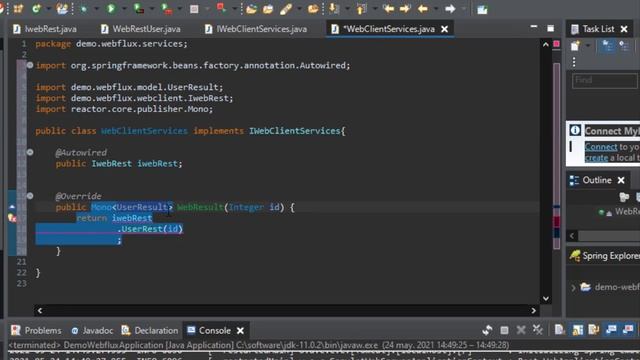640x360 pixels.
Task: Open dropdown next to External Tools icon
Action: [x=180, y=9]
